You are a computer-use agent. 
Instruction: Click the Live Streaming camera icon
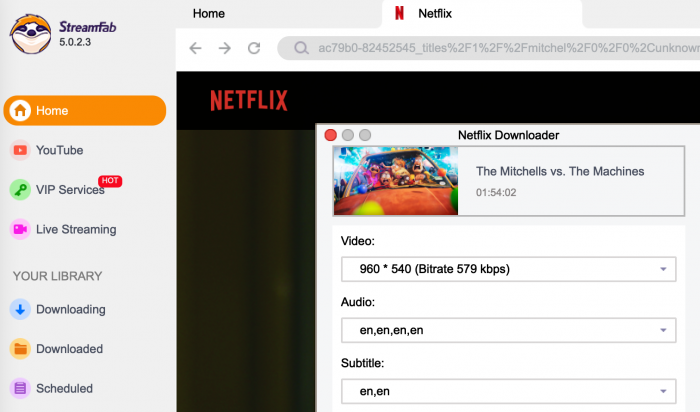click(x=20, y=229)
